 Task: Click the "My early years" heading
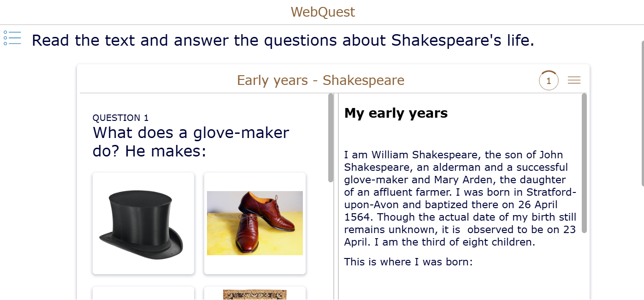click(396, 113)
